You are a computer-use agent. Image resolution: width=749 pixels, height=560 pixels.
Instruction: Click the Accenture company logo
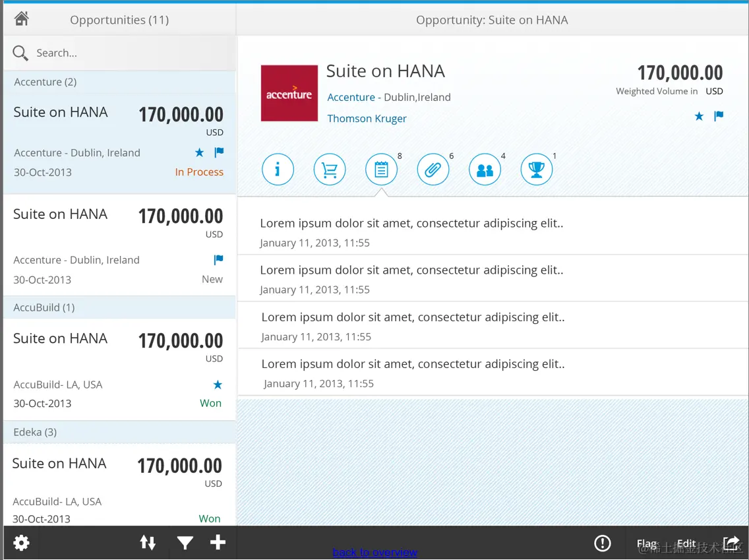pos(289,93)
